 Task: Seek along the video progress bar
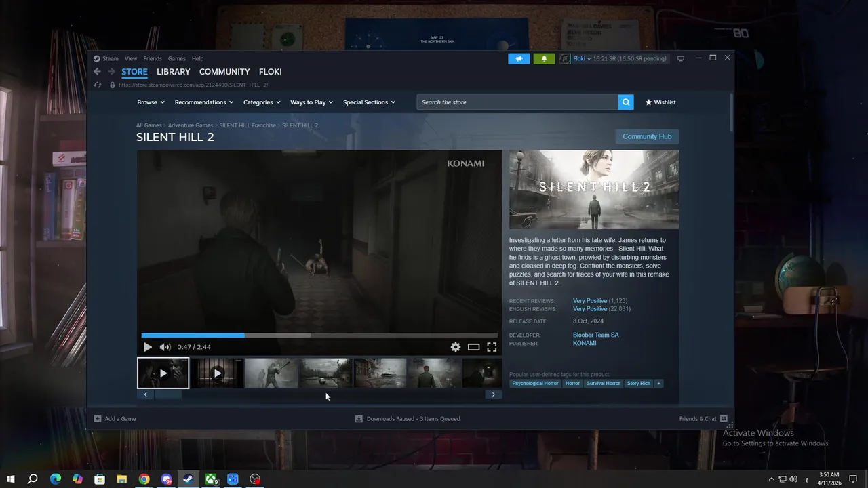coord(319,335)
